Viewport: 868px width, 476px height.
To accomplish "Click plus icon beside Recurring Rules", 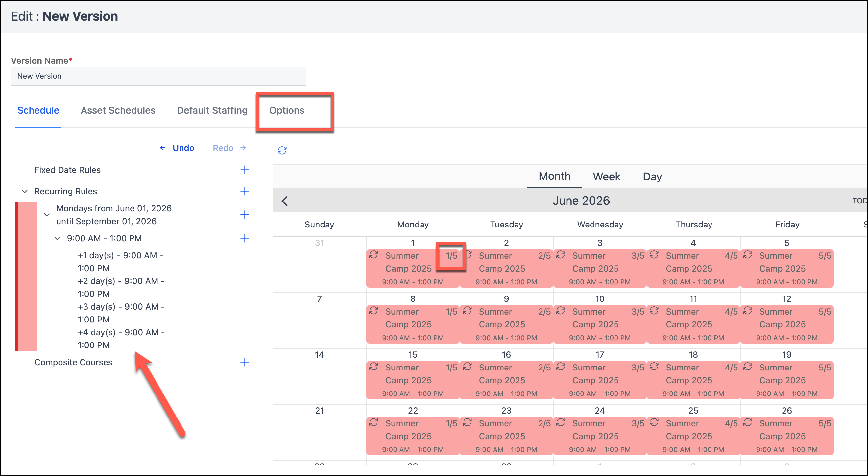I will [245, 191].
